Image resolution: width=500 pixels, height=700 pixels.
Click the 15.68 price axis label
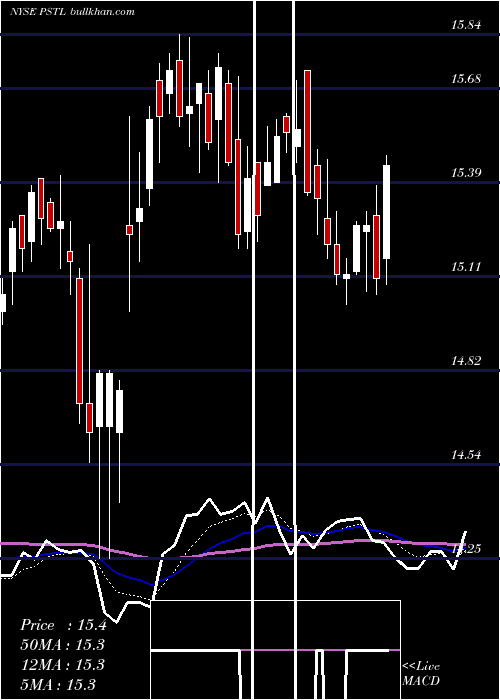(x=466, y=79)
